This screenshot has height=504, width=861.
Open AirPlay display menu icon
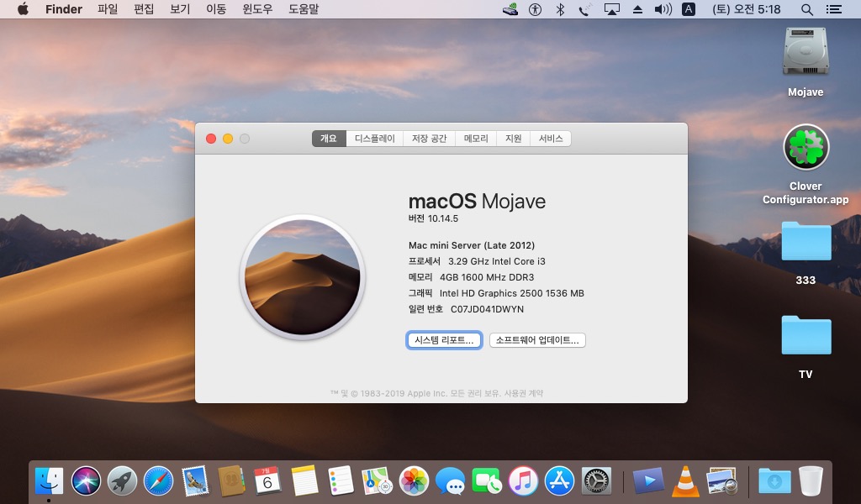pos(612,9)
